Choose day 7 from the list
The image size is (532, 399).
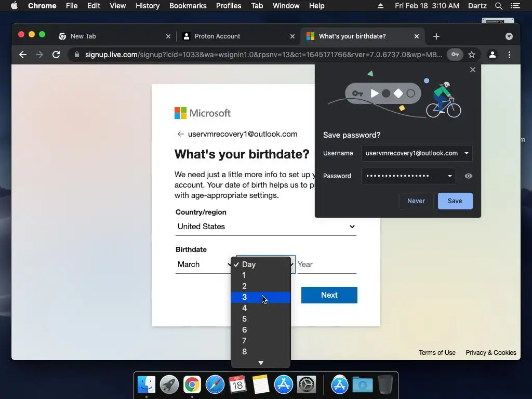pyautogui.click(x=261, y=341)
